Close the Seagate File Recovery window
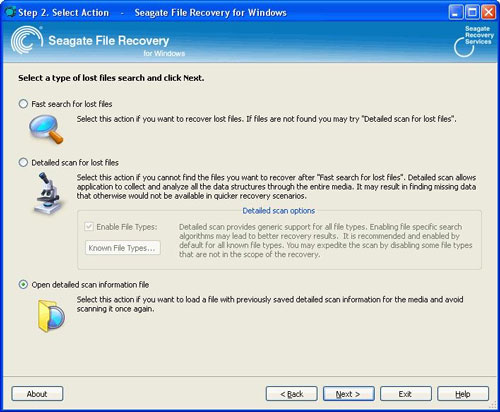Viewport: 500px width, 412px height. coord(489,12)
